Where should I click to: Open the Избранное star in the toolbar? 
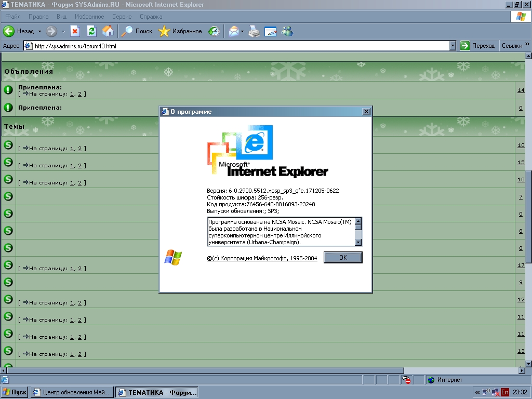coord(164,31)
